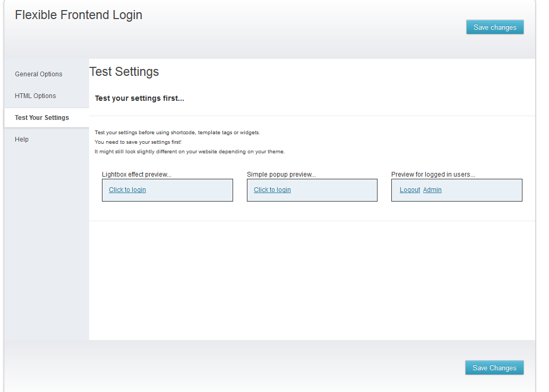Click the Flexible Frontend Login title

(79, 15)
